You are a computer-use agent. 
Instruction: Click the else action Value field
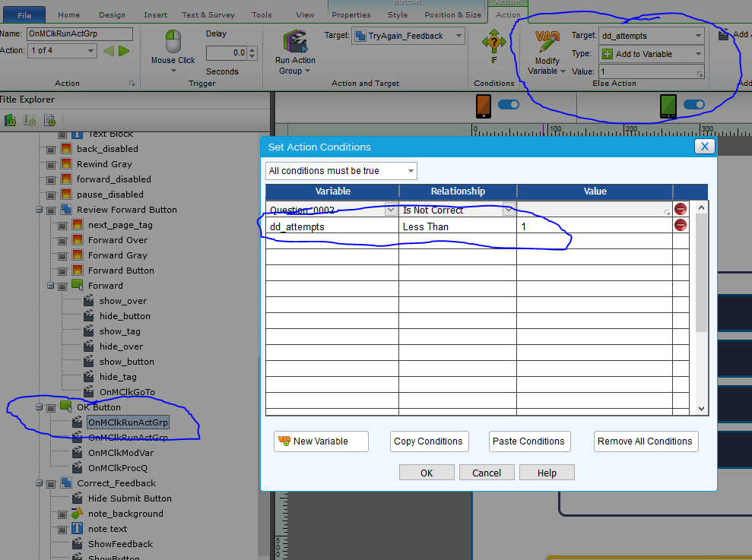(652, 71)
